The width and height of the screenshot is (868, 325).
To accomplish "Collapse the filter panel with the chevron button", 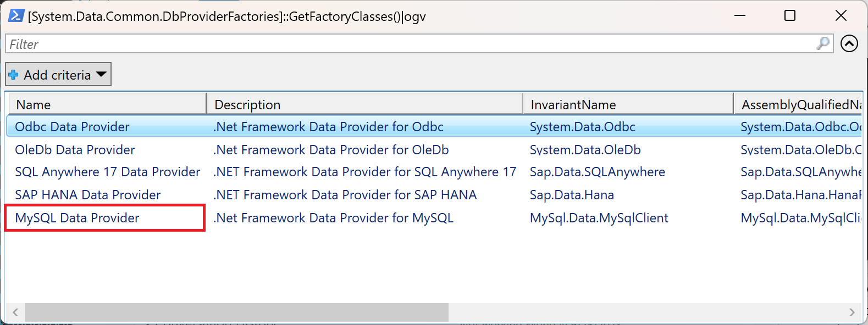I will pos(849,43).
